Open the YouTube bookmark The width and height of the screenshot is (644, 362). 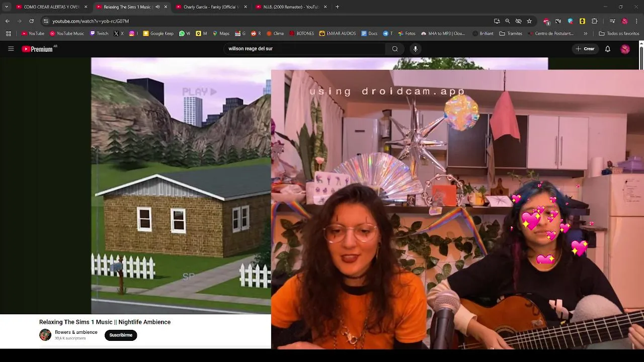[x=33, y=34]
